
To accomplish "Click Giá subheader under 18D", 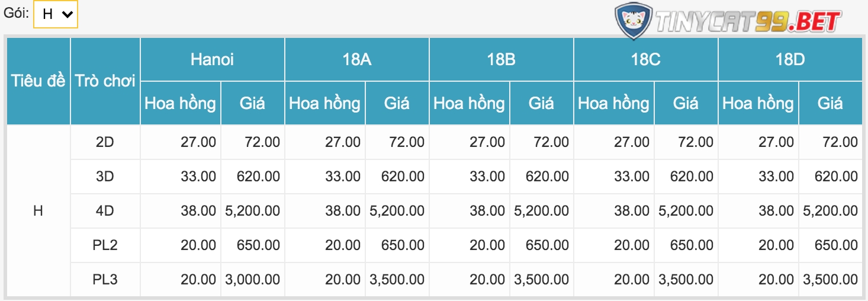I will (830, 104).
